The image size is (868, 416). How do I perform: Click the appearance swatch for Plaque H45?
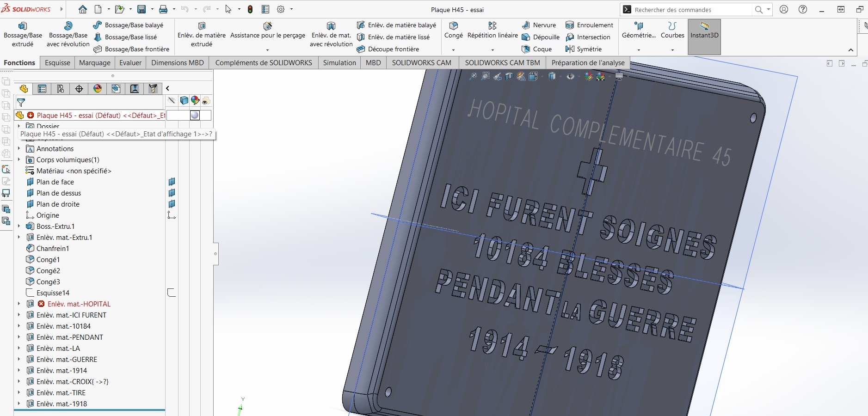(x=195, y=115)
